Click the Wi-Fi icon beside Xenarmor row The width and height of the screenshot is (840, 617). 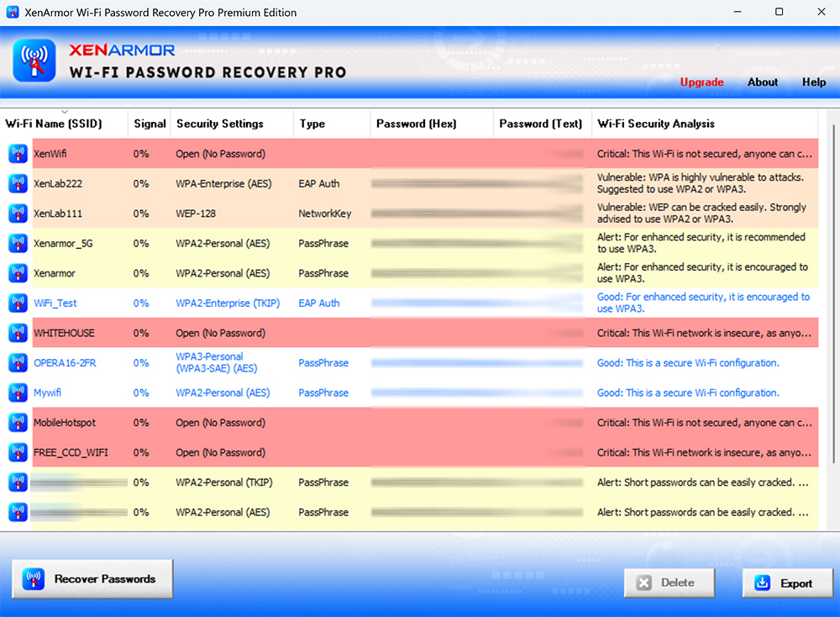coord(18,273)
